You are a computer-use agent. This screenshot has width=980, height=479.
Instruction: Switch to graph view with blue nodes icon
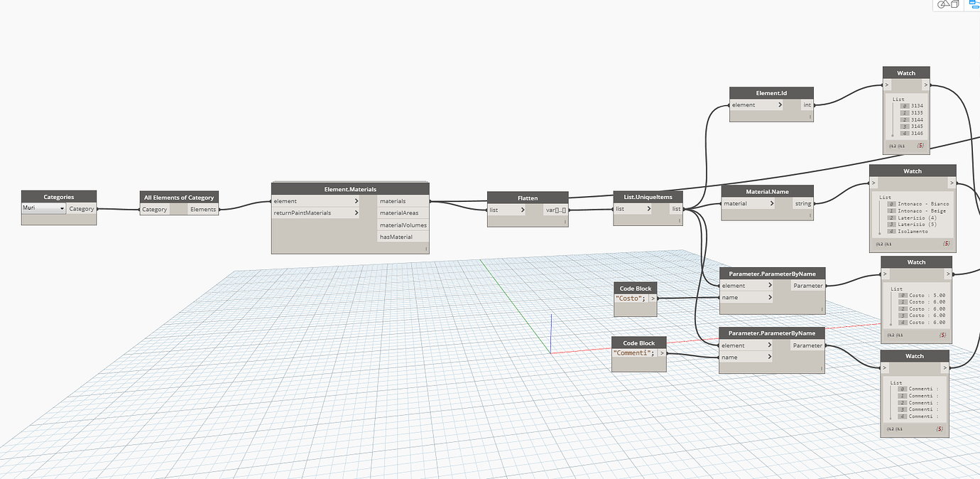click(972, 6)
